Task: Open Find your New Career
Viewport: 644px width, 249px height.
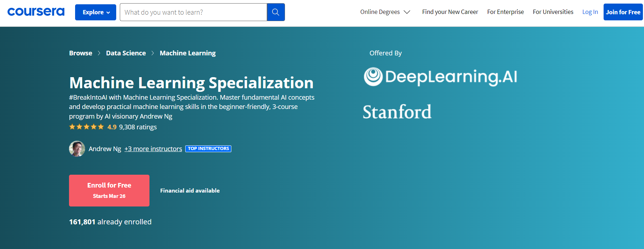Action: [450, 12]
